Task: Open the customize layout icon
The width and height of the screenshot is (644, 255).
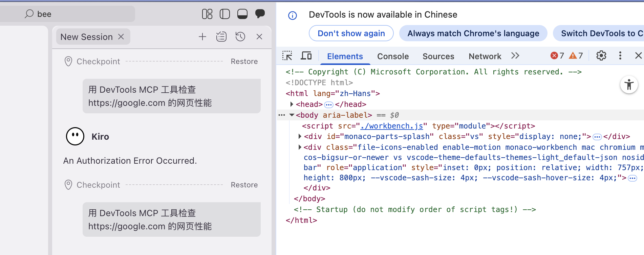Action: [x=207, y=14]
